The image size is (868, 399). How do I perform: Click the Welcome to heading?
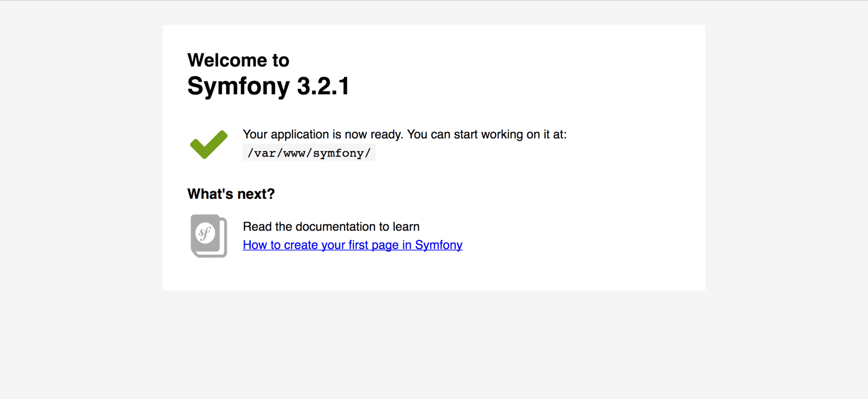(x=238, y=60)
